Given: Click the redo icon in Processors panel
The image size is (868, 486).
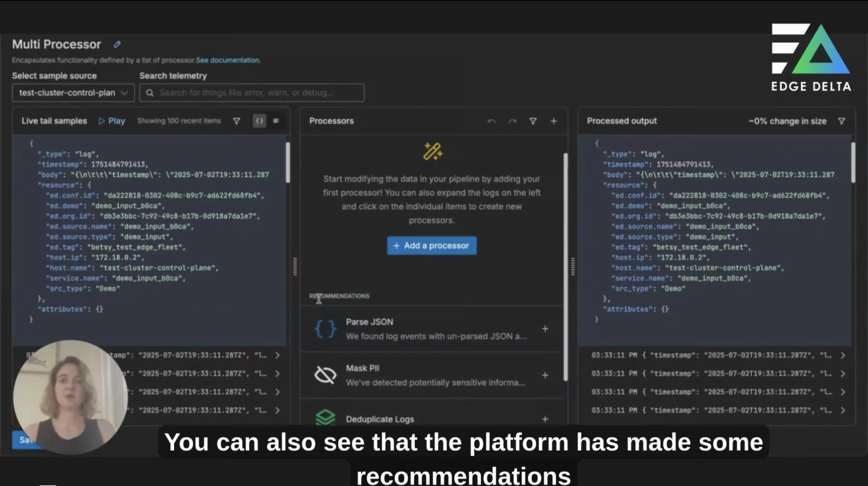Looking at the screenshot, I should [x=512, y=121].
